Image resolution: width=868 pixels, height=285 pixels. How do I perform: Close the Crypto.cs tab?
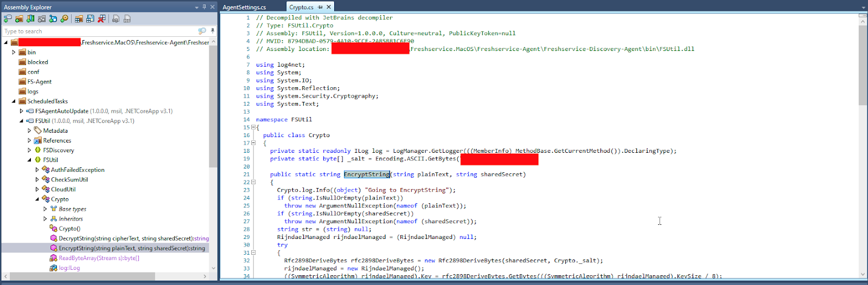pyautogui.click(x=329, y=7)
